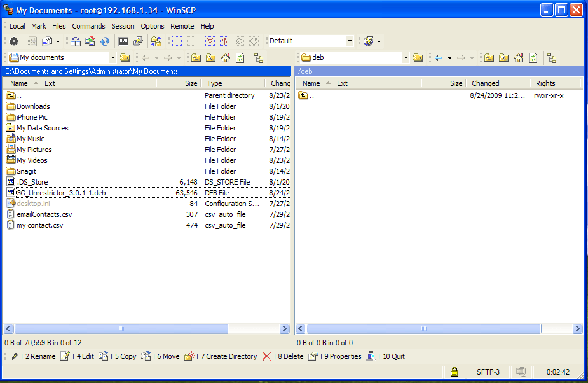The image size is (588, 383).
Task: Open remote back history dropdown arrow
Action: coord(449,58)
